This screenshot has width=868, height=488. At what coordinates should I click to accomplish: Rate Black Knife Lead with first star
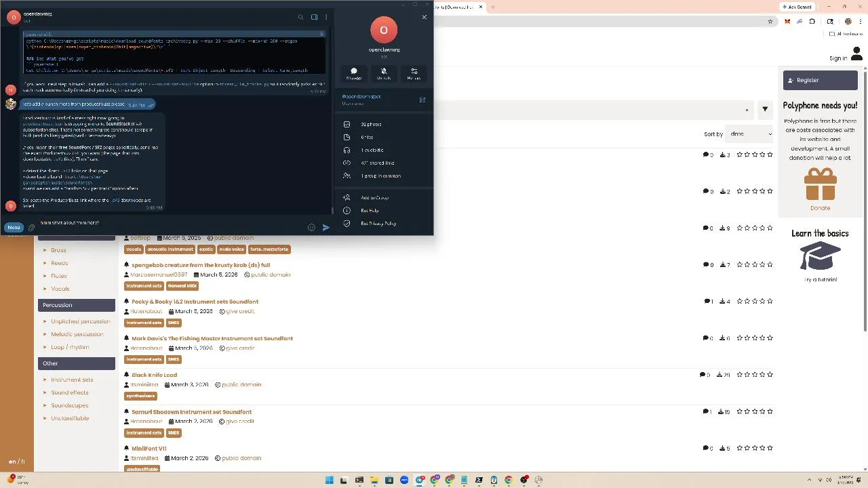[740, 375]
